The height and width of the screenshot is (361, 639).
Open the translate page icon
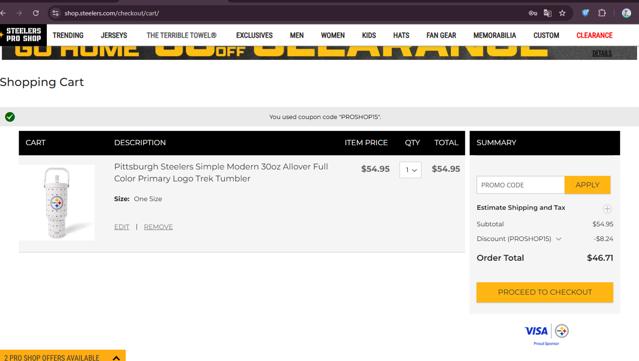(547, 13)
